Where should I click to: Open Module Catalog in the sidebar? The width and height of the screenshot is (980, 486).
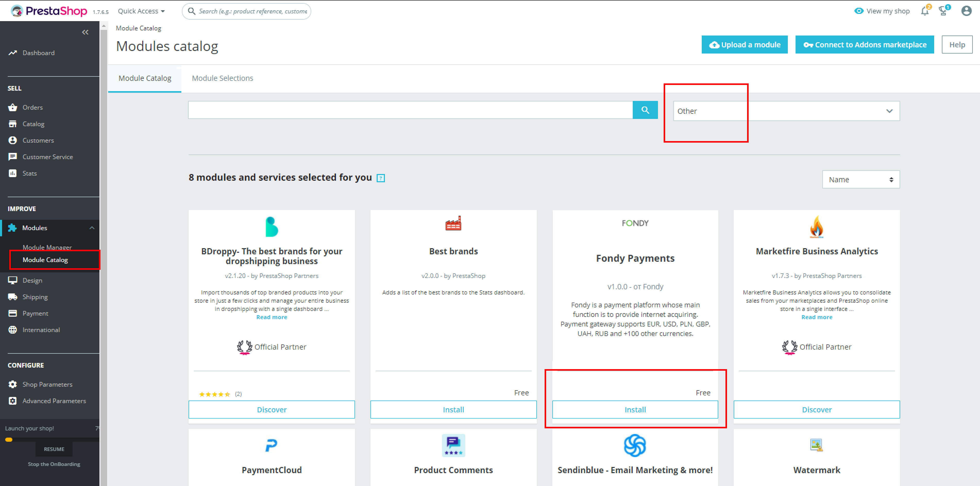pos(45,260)
